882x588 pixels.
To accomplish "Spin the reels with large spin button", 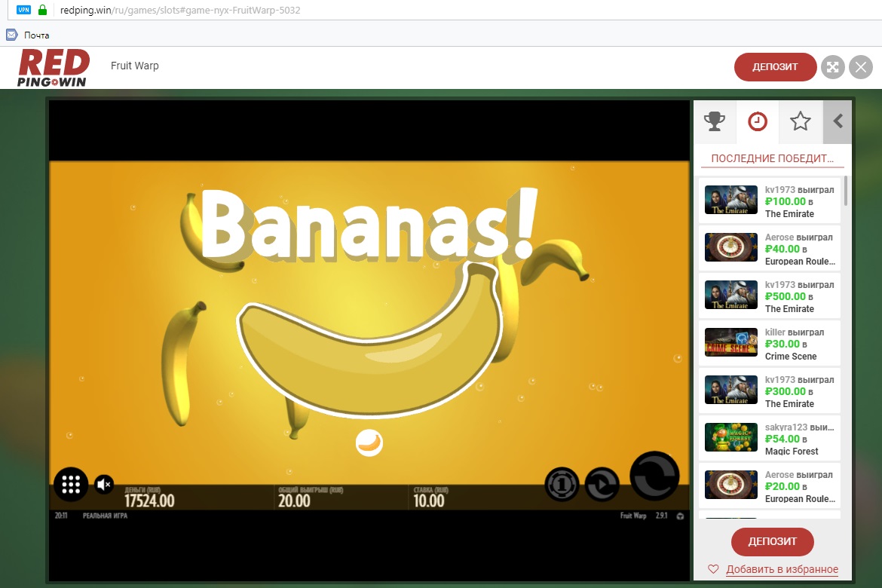I will click(654, 476).
